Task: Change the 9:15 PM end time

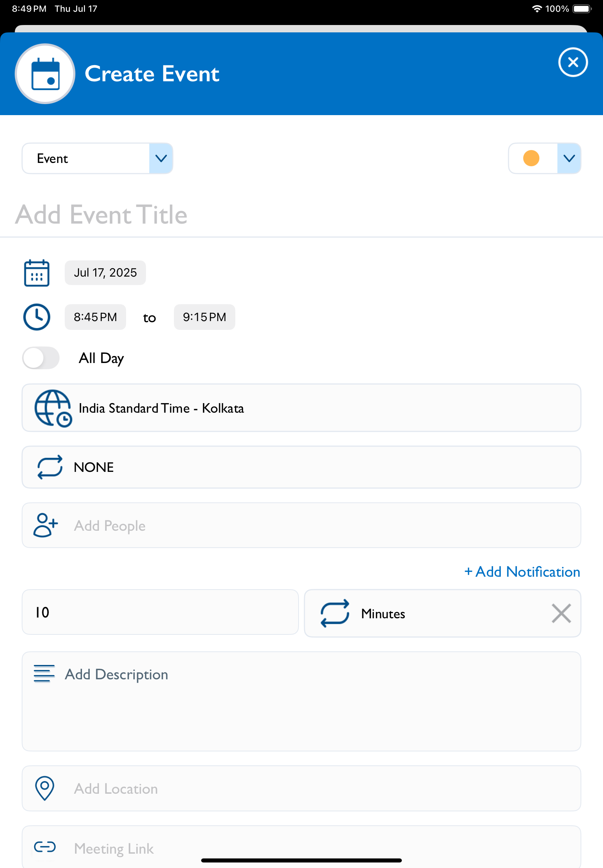Action: 204,317
